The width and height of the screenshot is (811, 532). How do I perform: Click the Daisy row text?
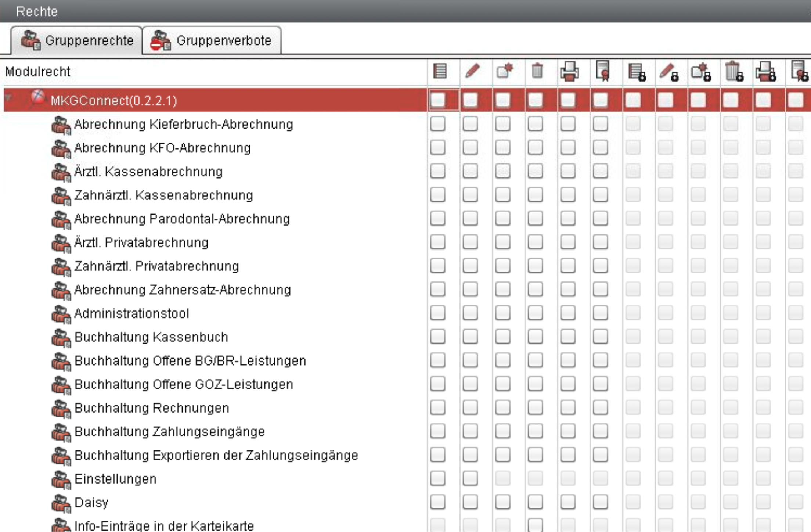tap(91, 503)
